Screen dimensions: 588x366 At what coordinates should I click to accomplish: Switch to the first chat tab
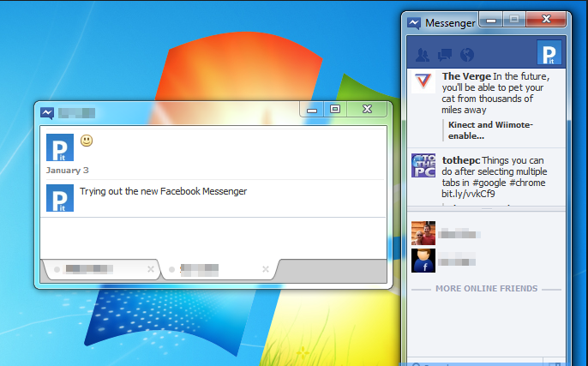click(101, 269)
